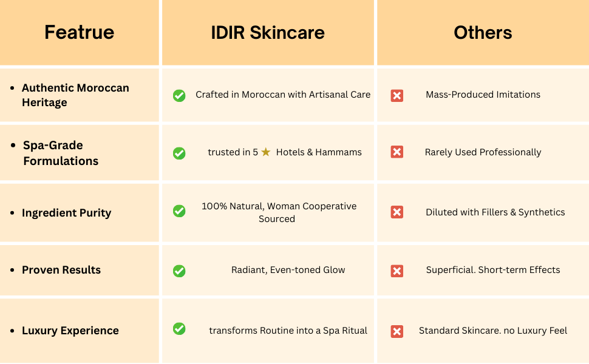
Task: Click green checkmark beside Radiant, Even-toned Glow
Action: coord(179,271)
